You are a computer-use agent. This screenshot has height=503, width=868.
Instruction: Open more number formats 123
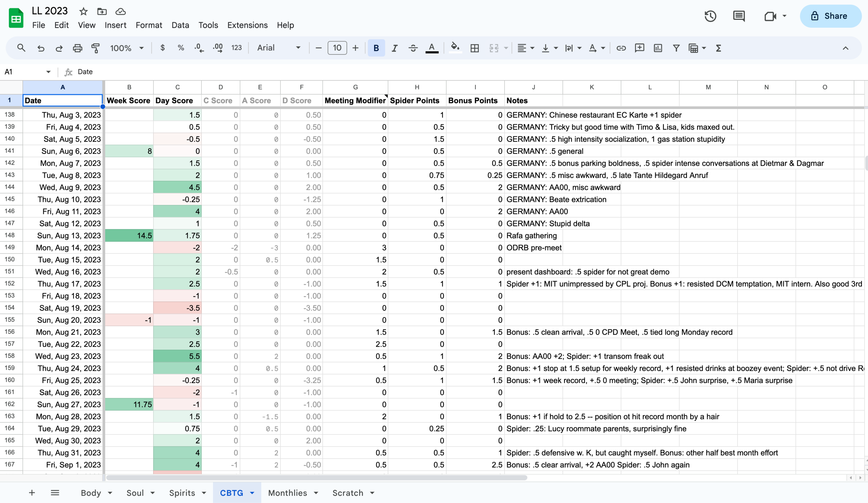pos(236,48)
